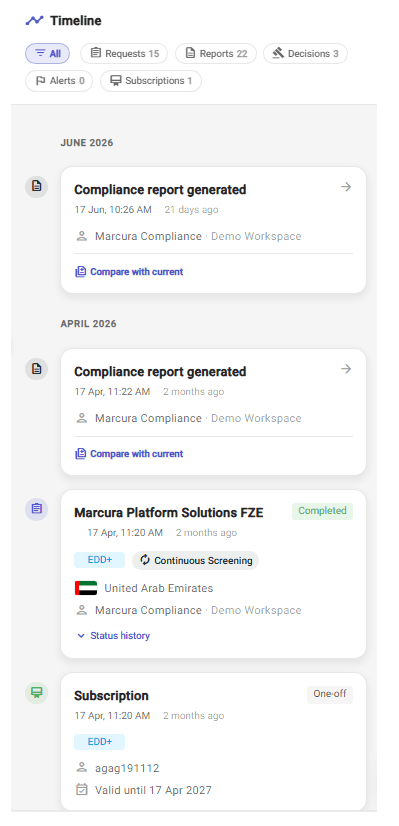Image resolution: width=399 pixels, height=826 pixels.
Task: Click user icon in Marcura Platform Solutions card
Action: [82, 610]
